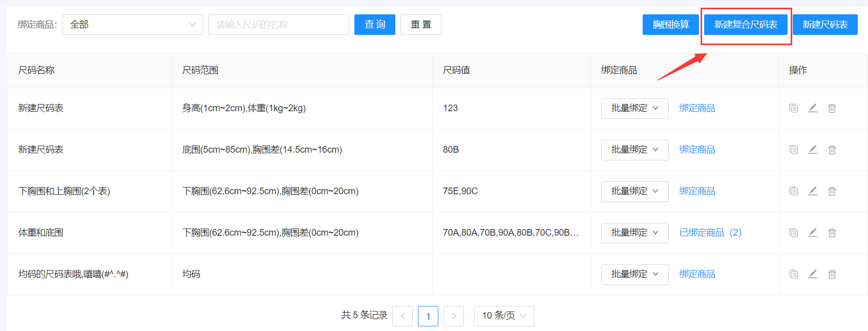Screen dimensions: 868x331
Task: Click the 共 5 条记录 total count text
Action: click(x=364, y=315)
